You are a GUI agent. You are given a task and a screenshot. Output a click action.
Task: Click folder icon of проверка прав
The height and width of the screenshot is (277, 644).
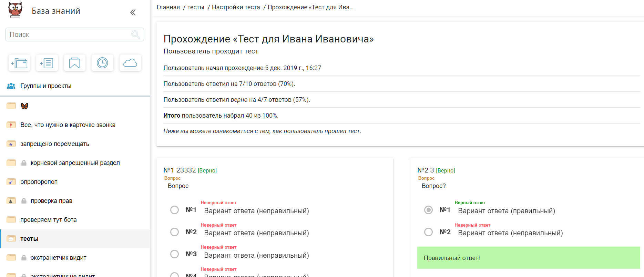click(11, 201)
